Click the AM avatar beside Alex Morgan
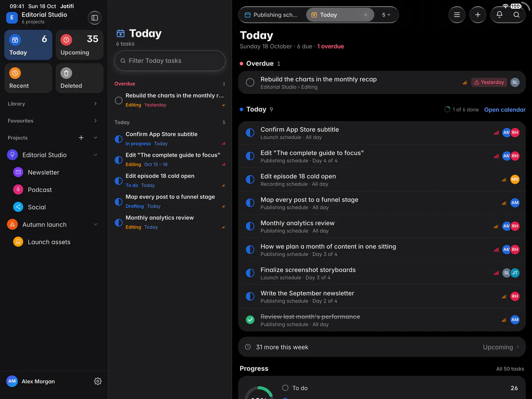Screen dimensions: 532x399 pos(12,381)
